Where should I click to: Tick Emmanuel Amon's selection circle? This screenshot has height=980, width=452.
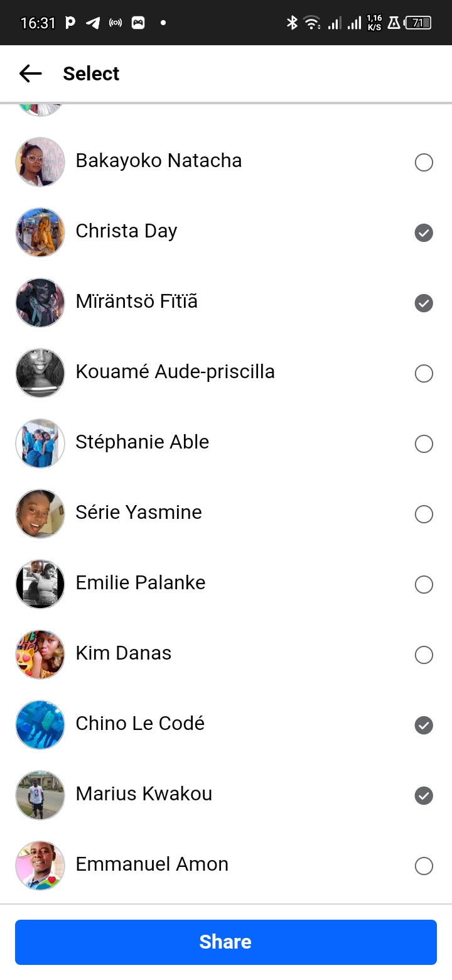424,866
